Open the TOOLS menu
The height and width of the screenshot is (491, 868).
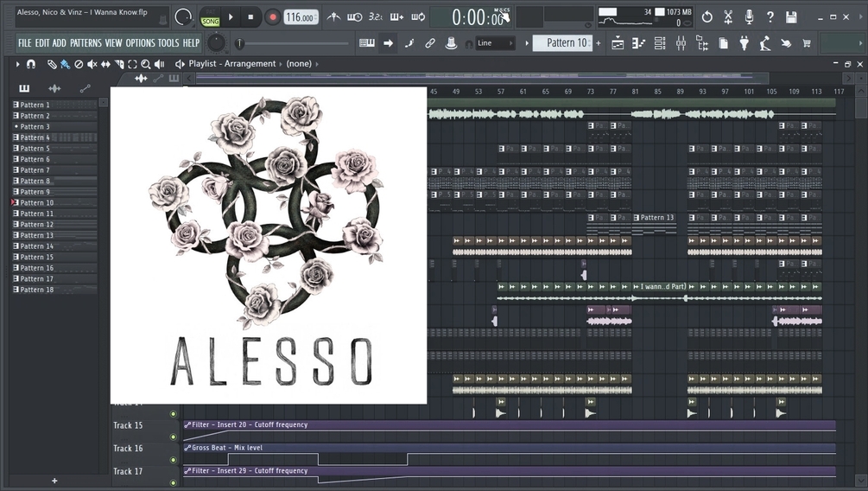tap(168, 42)
